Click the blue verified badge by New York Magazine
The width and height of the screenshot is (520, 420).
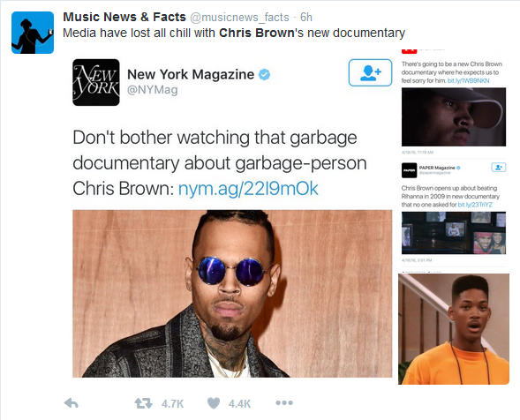(264, 75)
